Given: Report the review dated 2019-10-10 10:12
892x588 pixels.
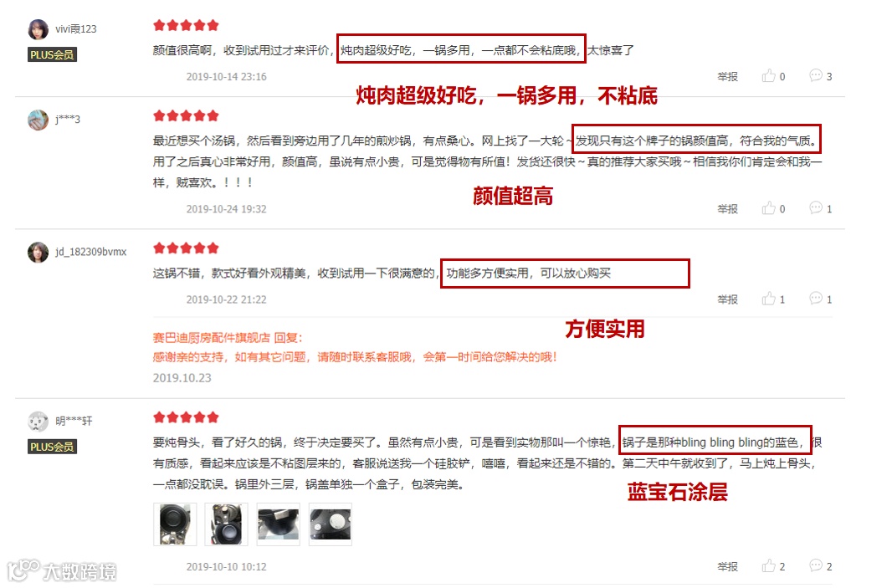Looking at the screenshot, I should (x=728, y=567).
